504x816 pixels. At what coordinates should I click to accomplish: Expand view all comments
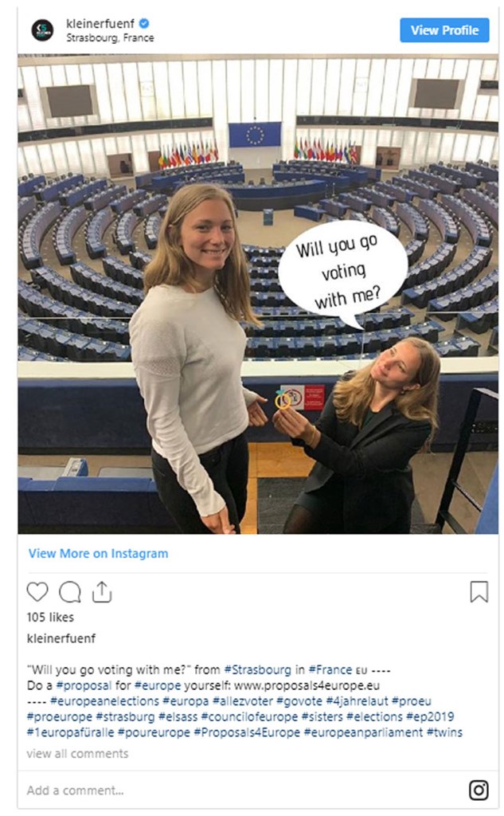point(77,754)
